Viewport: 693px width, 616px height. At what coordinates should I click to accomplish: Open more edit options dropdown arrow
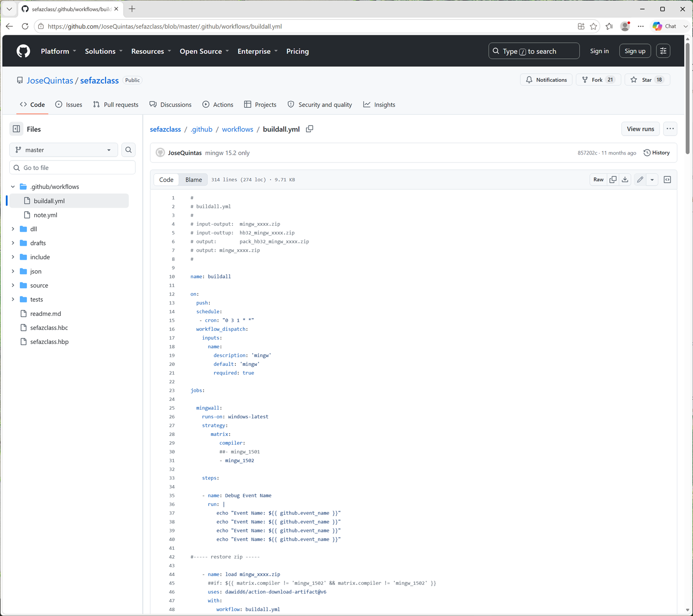pos(652,180)
